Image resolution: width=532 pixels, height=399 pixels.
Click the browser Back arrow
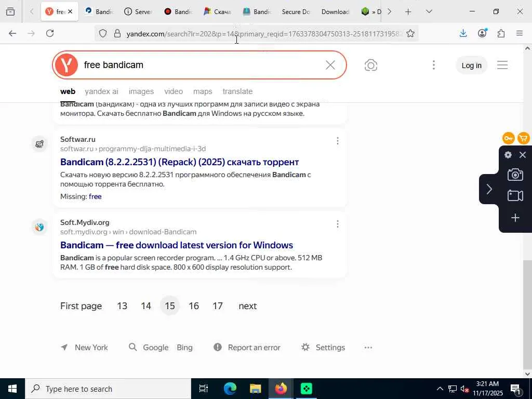click(12, 33)
